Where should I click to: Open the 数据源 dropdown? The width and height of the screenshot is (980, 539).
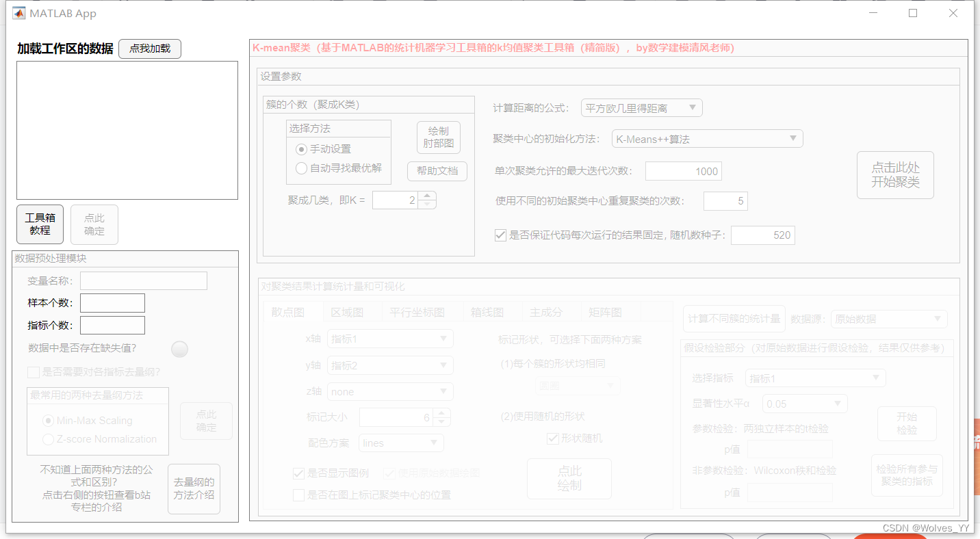click(889, 319)
